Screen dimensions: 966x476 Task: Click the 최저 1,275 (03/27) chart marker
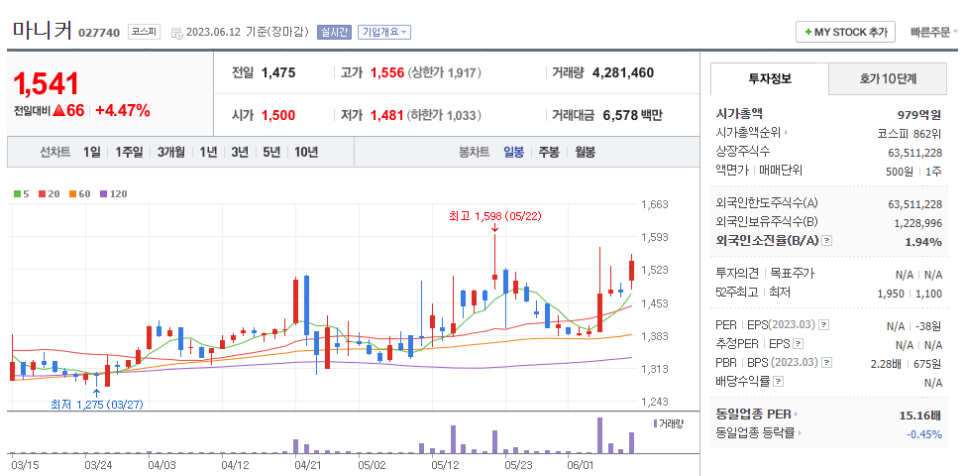click(98, 405)
